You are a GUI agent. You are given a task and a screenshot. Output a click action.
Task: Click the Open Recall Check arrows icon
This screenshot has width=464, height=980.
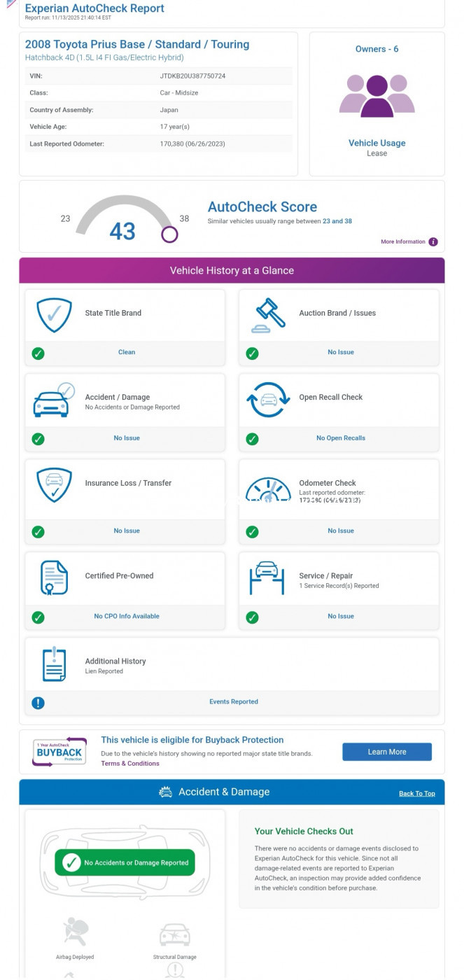(x=268, y=400)
